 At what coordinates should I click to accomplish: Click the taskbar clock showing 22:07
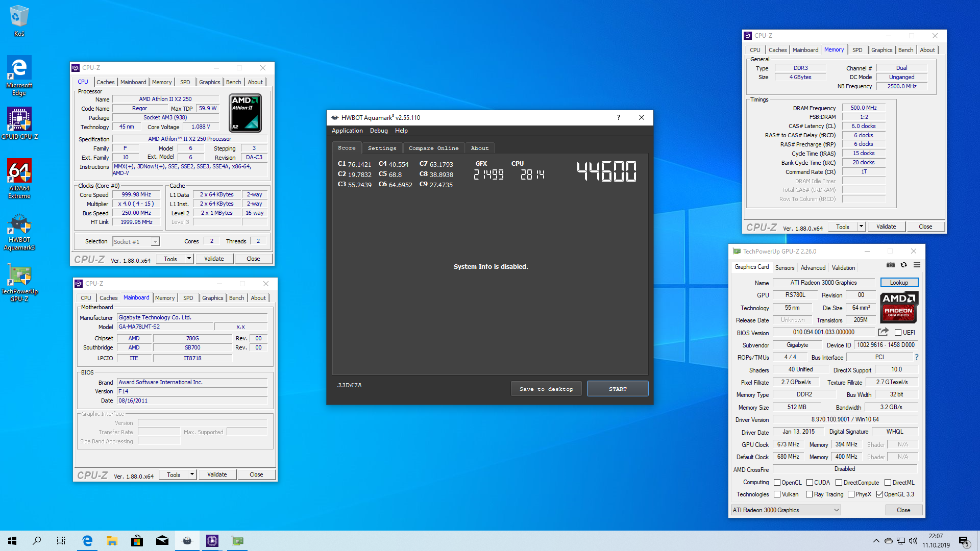[936, 541]
